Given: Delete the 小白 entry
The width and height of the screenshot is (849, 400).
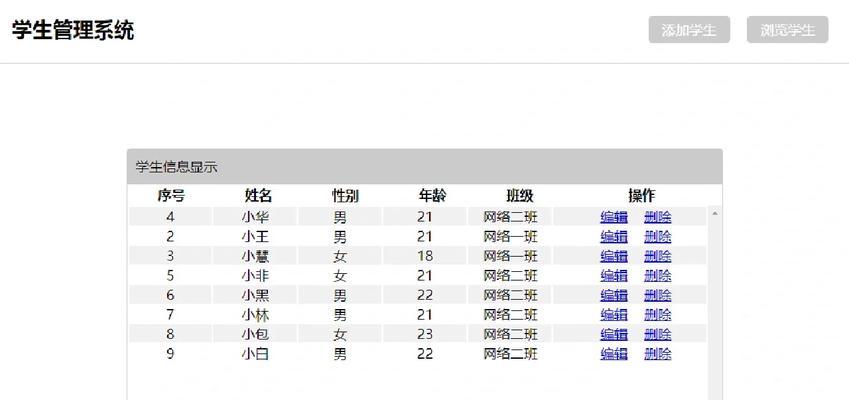Looking at the screenshot, I should pos(658,354).
